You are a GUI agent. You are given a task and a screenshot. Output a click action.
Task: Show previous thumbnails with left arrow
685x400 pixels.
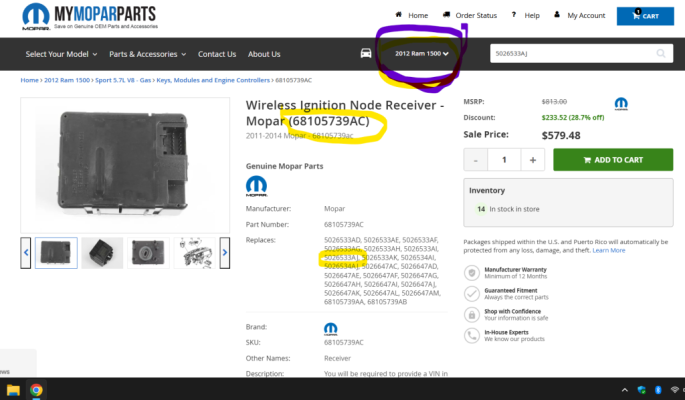26,252
